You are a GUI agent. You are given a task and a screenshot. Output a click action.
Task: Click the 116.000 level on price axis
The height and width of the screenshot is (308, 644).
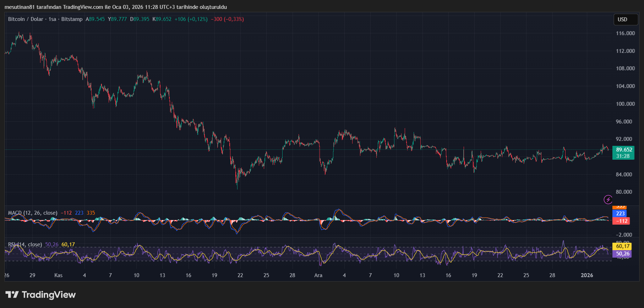pos(625,33)
